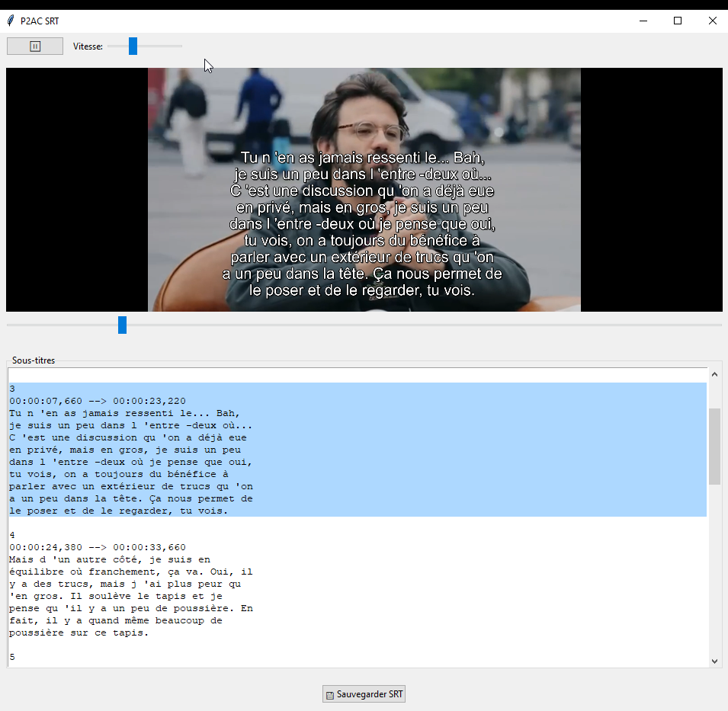Click the subtitle list scroll-up arrow
Viewport: 728px width, 711px height.
tap(714, 374)
